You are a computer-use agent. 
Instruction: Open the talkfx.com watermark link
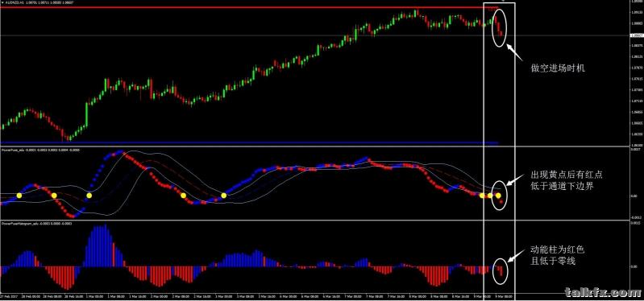click(603, 292)
